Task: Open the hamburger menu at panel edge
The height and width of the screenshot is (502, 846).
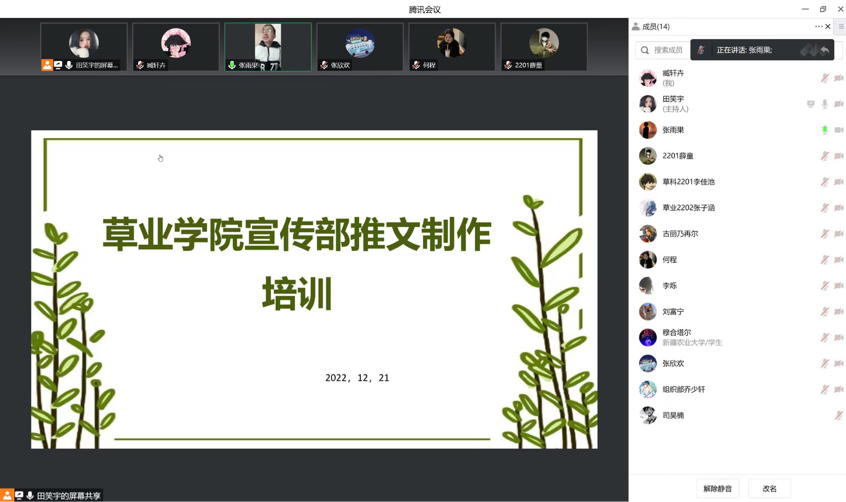Action: 841,27
